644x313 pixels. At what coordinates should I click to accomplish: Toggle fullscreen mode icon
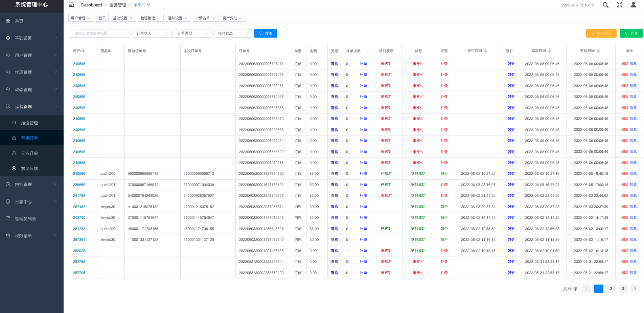pos(620,5)
